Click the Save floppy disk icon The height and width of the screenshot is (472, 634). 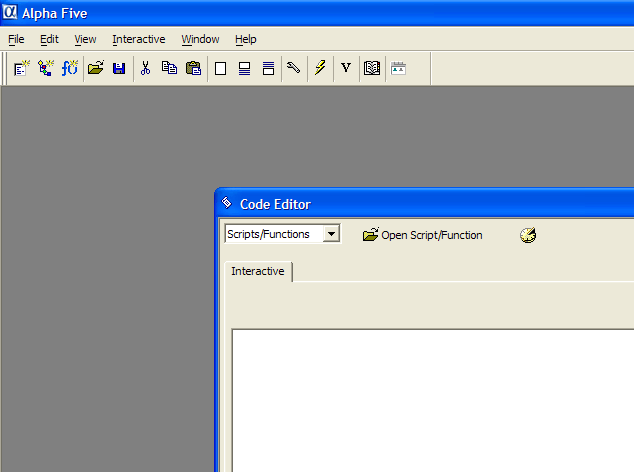(119, 68)
